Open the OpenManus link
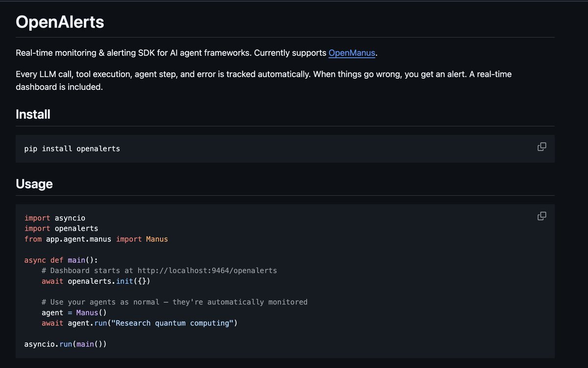The image size is (588, 368). pyautogui.click(x=352, y=53)
